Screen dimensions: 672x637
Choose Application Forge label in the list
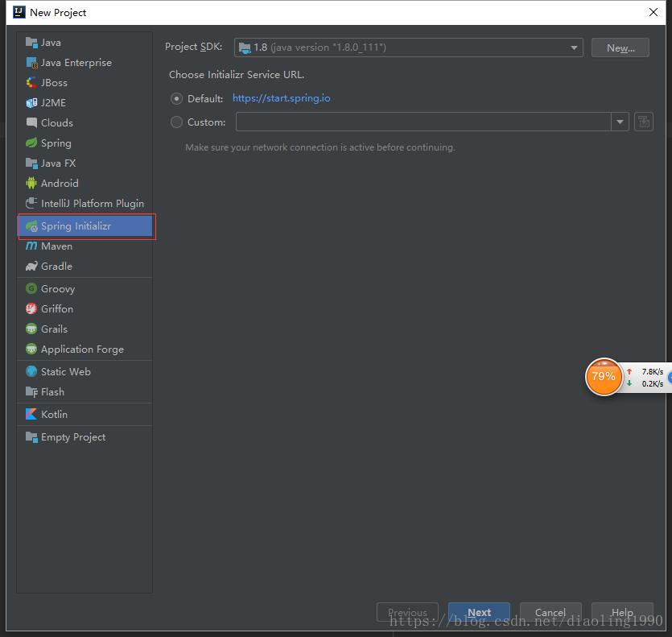point(82,350)
